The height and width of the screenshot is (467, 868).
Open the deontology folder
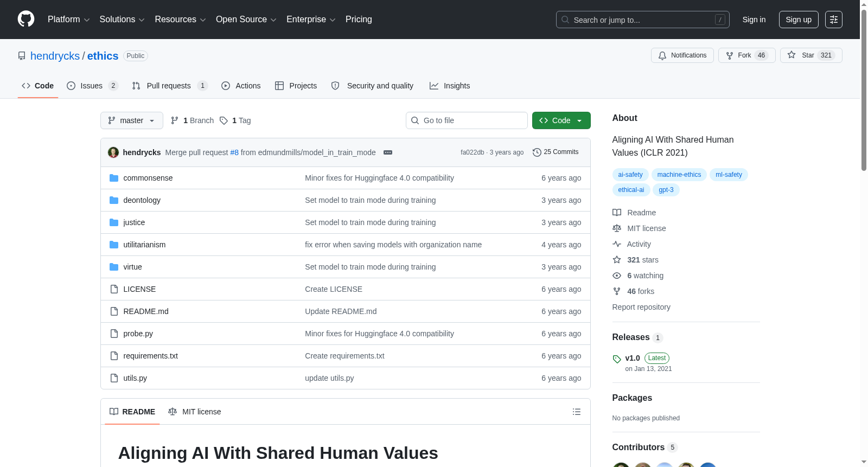[142, 200]
